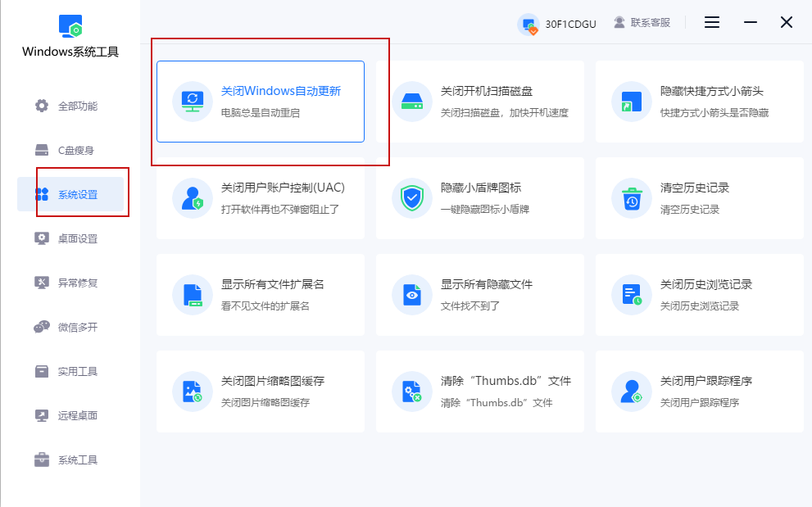The width and height of the screenshot is (812, 507).
Task: Click the 隐藏小盾牌图标 shield checkmark icon
Action: click(x=411, y=198)
